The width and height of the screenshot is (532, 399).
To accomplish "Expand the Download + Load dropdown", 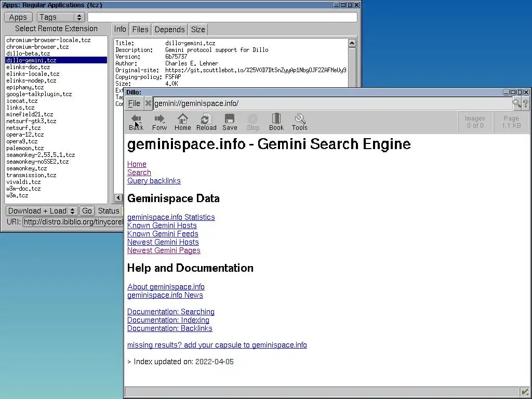I will point(42,211).
